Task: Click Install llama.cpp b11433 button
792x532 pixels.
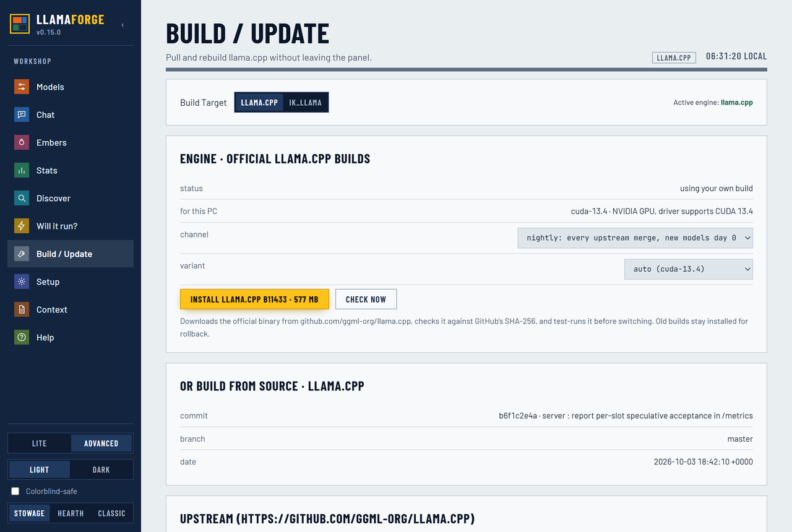Action: tap(254, 299)
